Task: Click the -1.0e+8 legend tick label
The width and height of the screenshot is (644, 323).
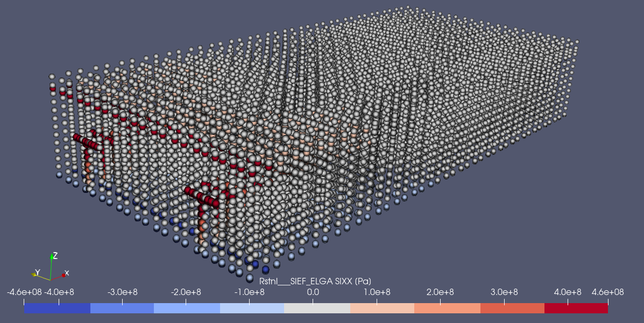Action: pos(249,292)
